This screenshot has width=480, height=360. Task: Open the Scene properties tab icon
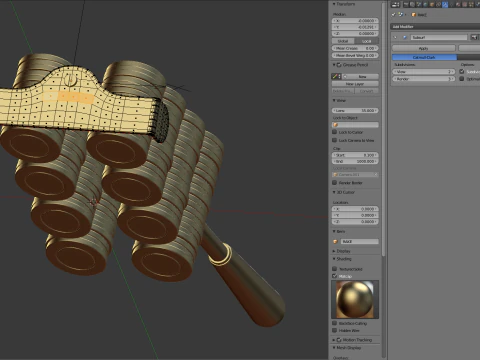(419, 5)
